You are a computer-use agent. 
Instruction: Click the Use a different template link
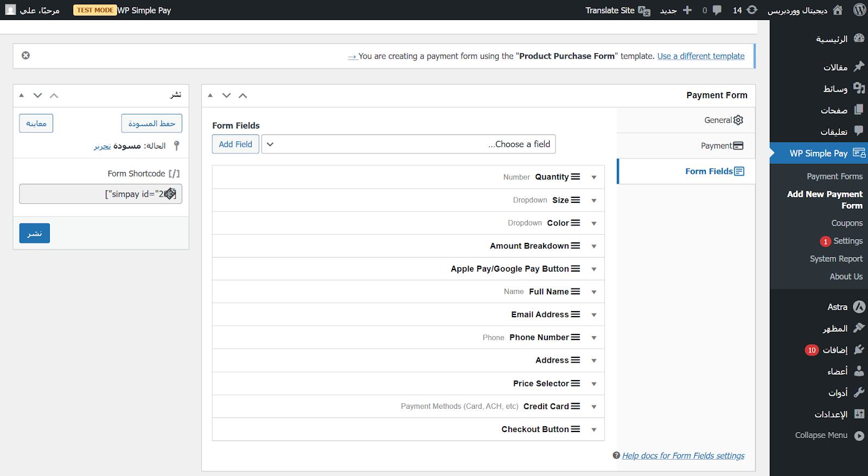(x=700, y=56)
